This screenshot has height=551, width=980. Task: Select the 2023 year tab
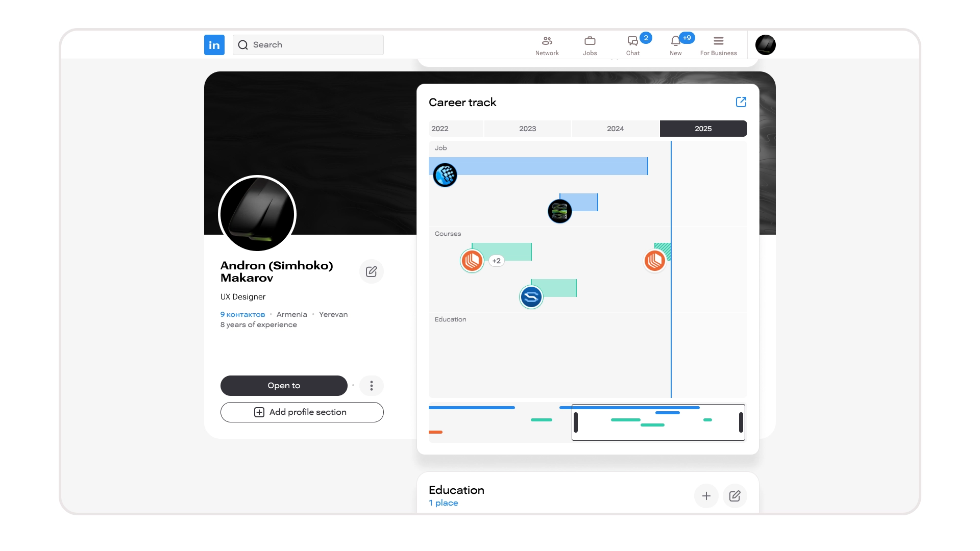527,129
